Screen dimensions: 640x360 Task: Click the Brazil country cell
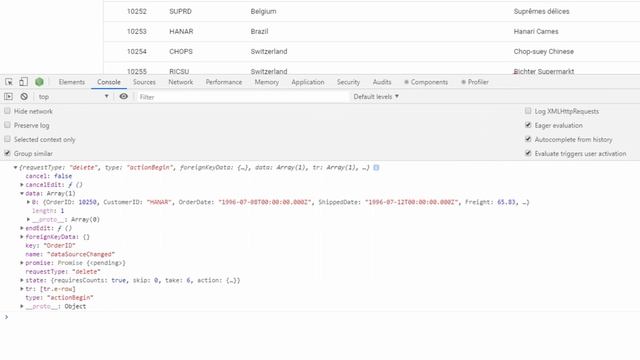point(259,31)
